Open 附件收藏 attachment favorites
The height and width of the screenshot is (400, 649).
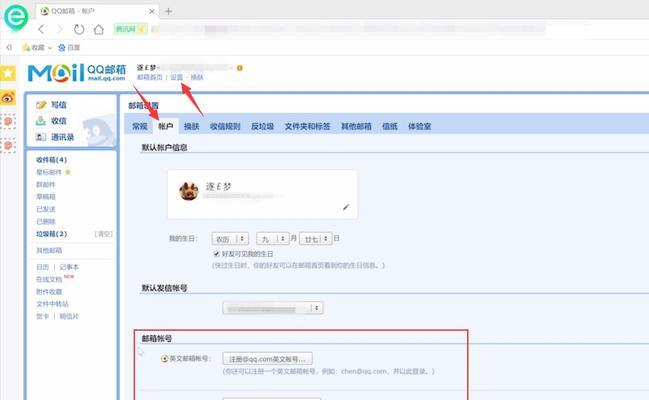49,292
